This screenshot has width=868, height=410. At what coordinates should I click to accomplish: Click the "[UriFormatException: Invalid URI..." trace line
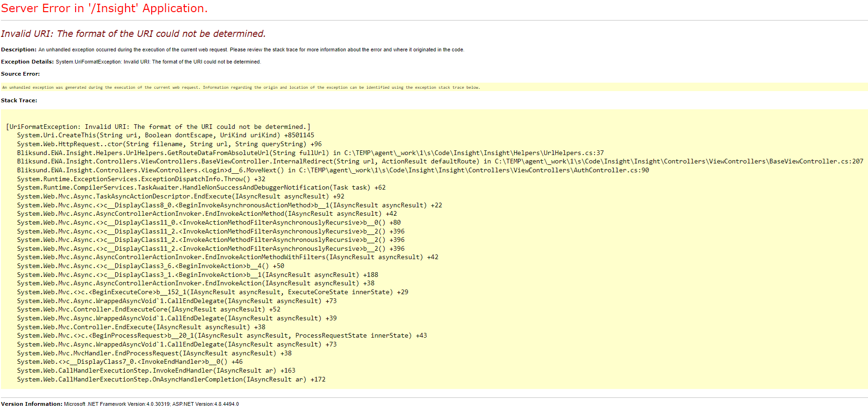pos(158,127)
